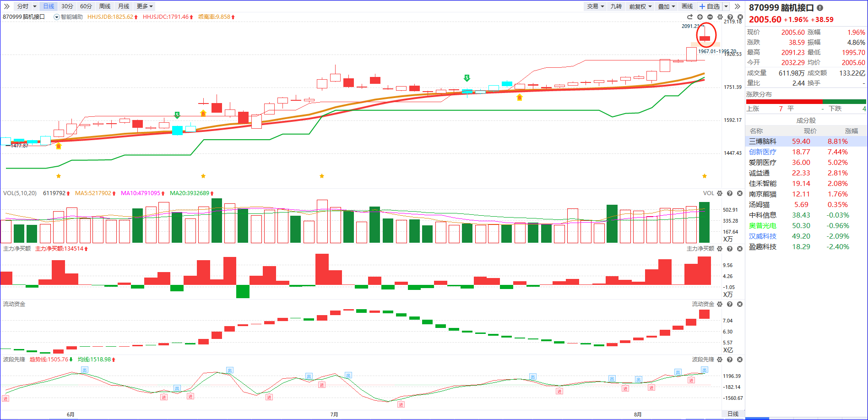Sort constituents by 现价 column header

coord(810,131)
